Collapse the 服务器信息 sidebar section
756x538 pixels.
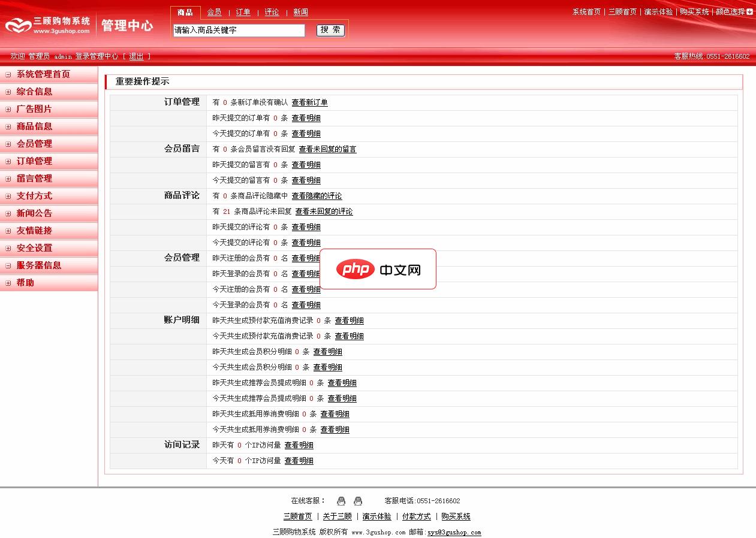point(8,265)
